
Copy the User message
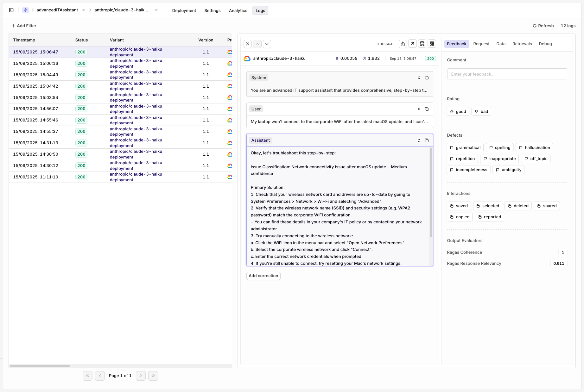pos(427,109)
